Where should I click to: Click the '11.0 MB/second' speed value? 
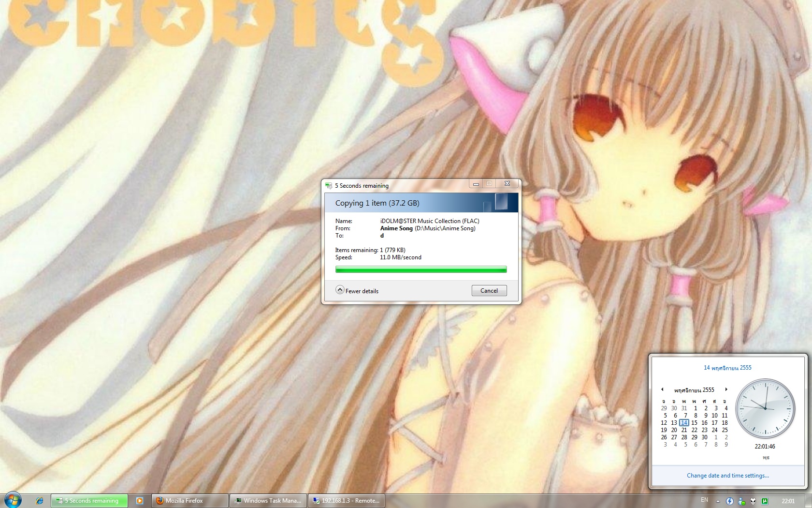tap(401, 257)
